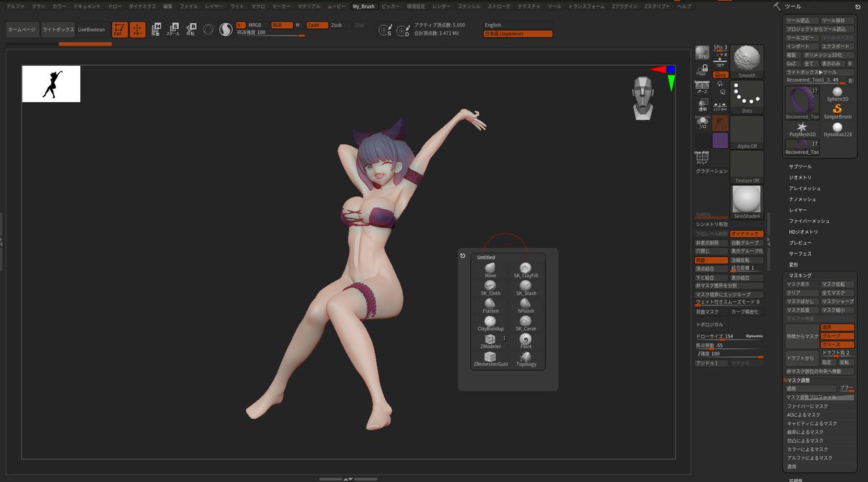Select the Topology brush in popup

pos(526,359)
